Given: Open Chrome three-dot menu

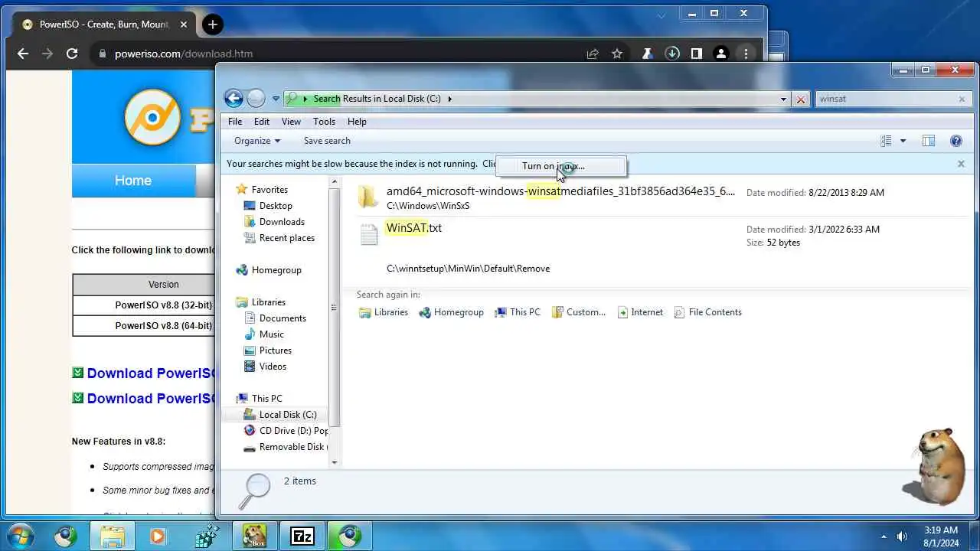Looking at the screenshot, I should [746, 54].
